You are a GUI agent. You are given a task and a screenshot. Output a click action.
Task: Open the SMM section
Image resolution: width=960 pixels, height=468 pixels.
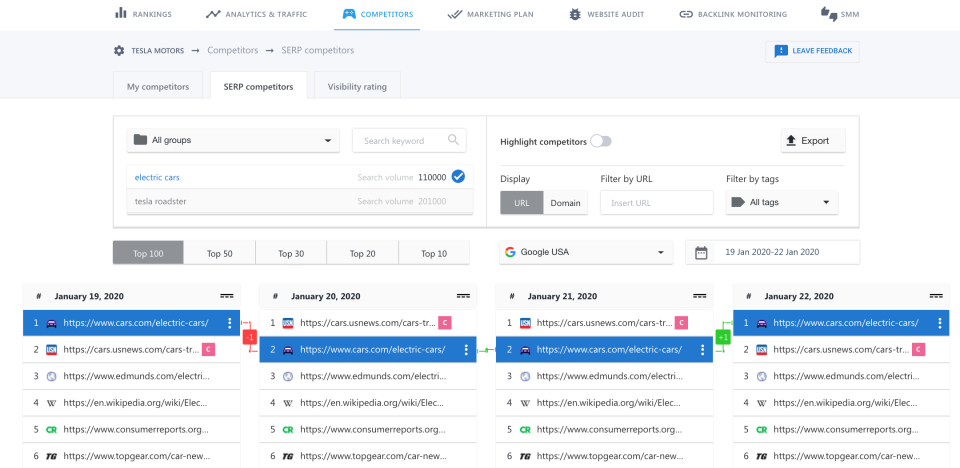(x=840, y=13)
